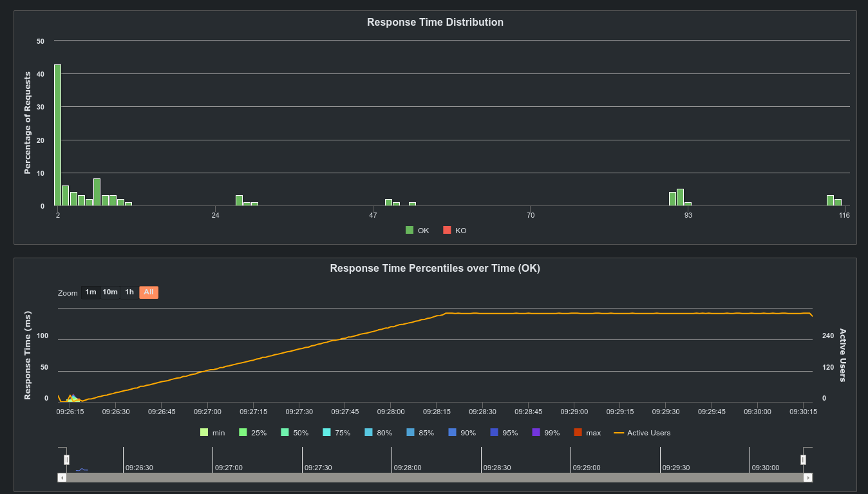The width and height of the screenshot is (868, 494).
Task: Click the 09:27:00 main chart axis label
Action: pyautogui.click(x=208, y=411)
